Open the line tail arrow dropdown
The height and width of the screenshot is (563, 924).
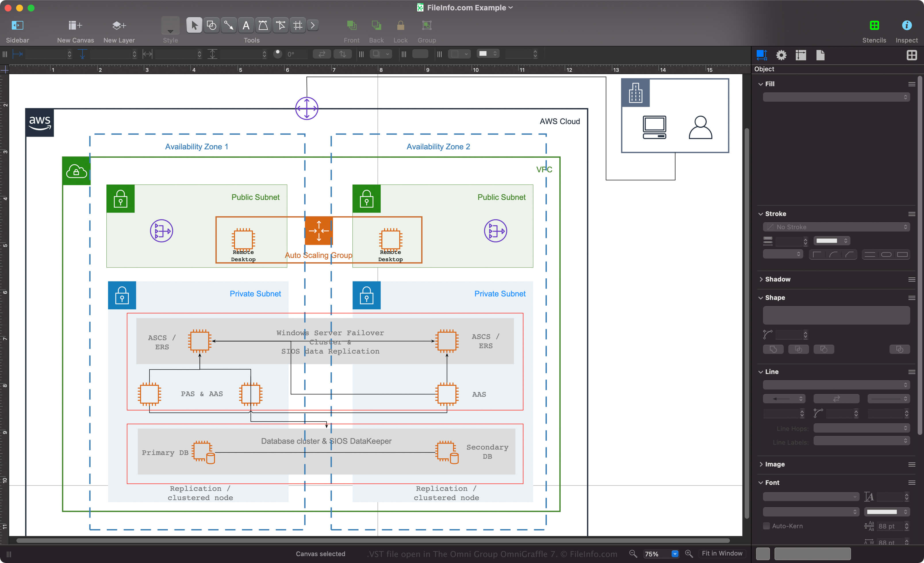784,399
